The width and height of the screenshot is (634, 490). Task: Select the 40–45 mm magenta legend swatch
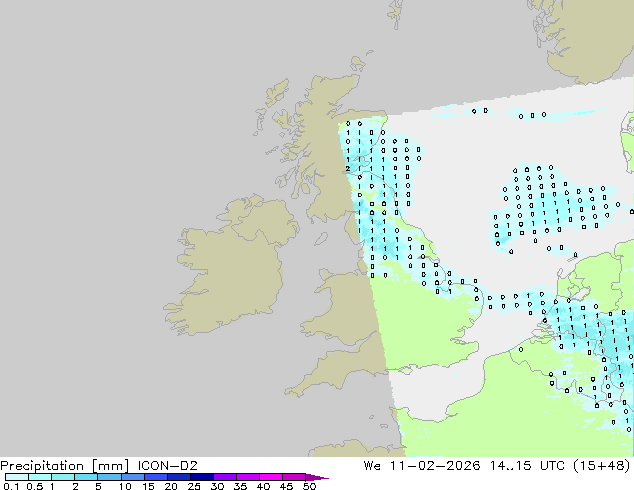point(271,477)
